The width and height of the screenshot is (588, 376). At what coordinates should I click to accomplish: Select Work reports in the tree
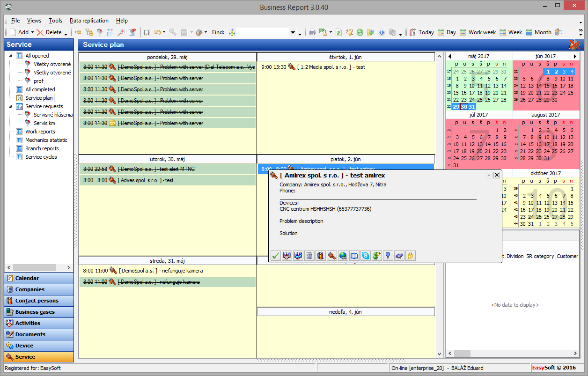click(40, 132)
